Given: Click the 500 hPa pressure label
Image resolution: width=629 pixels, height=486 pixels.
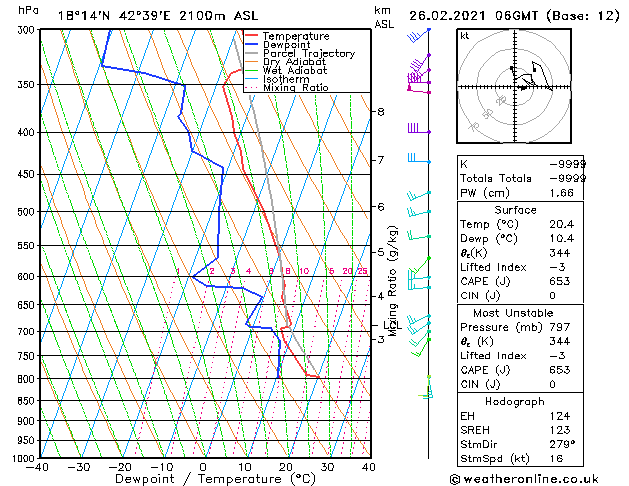Looking at the screenshot, I should pyautogui.click(x=28, y=212).
